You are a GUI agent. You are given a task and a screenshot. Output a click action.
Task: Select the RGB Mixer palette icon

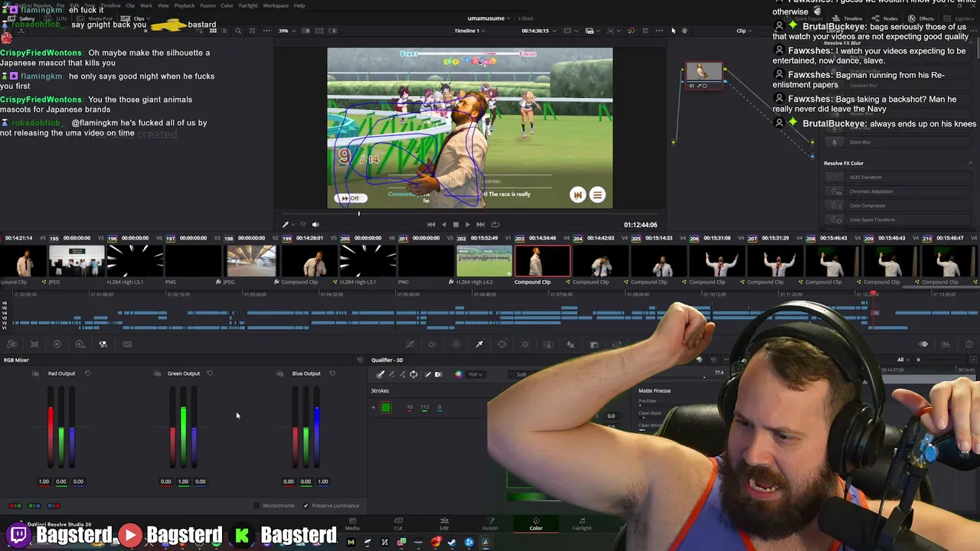[103, 344]
